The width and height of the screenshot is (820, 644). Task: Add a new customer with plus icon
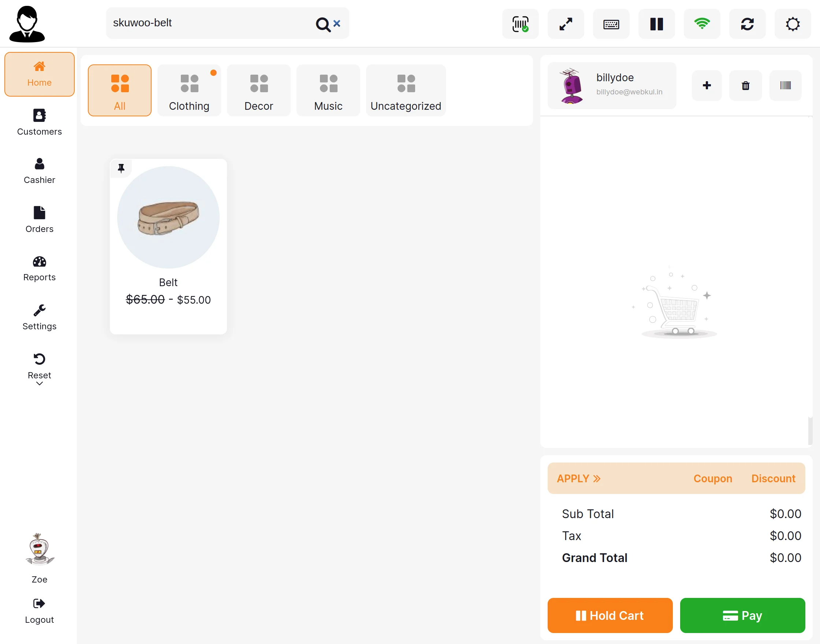click(707, 86)
